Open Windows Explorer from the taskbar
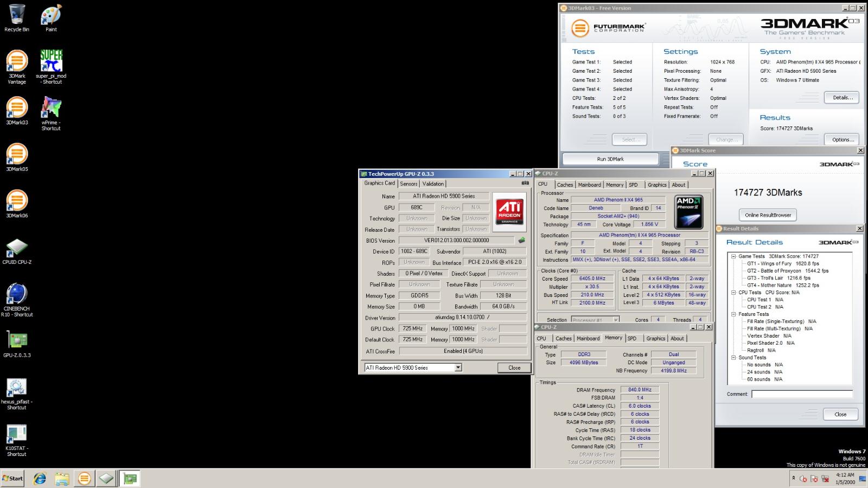 [62, 478]
